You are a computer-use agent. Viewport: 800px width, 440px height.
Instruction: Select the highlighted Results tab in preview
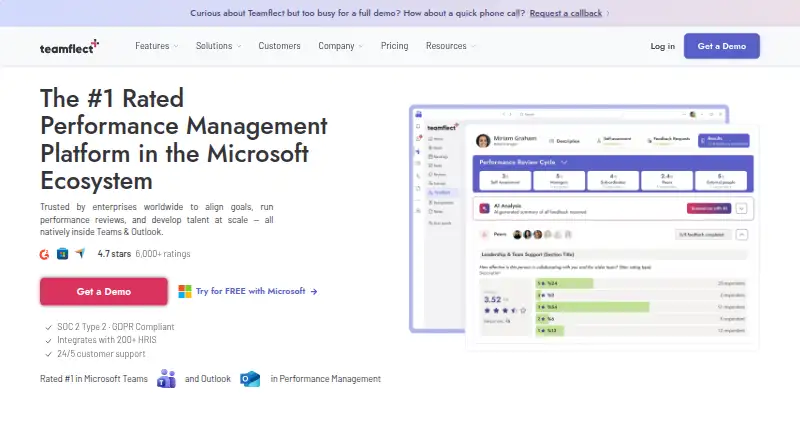[723, 140]
